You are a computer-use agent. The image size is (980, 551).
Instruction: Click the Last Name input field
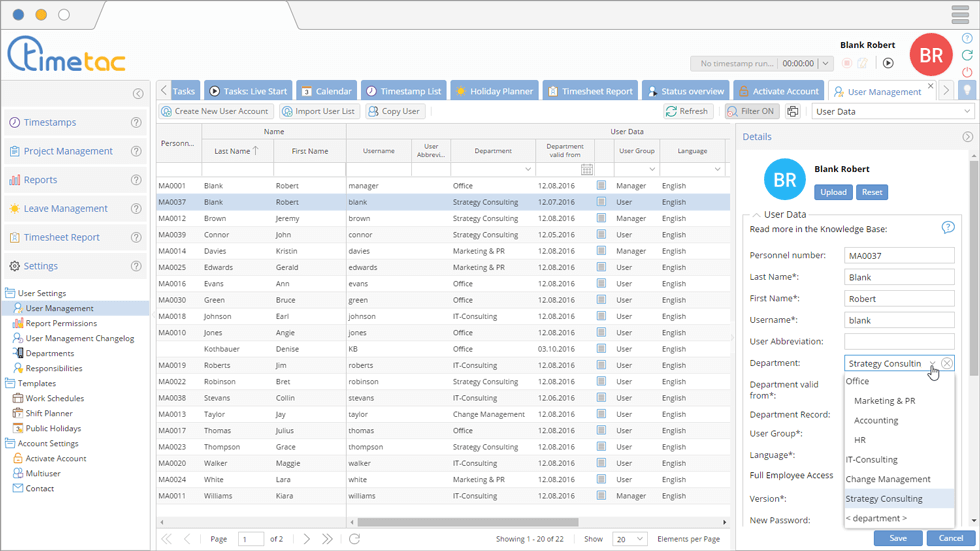(898, 277)
